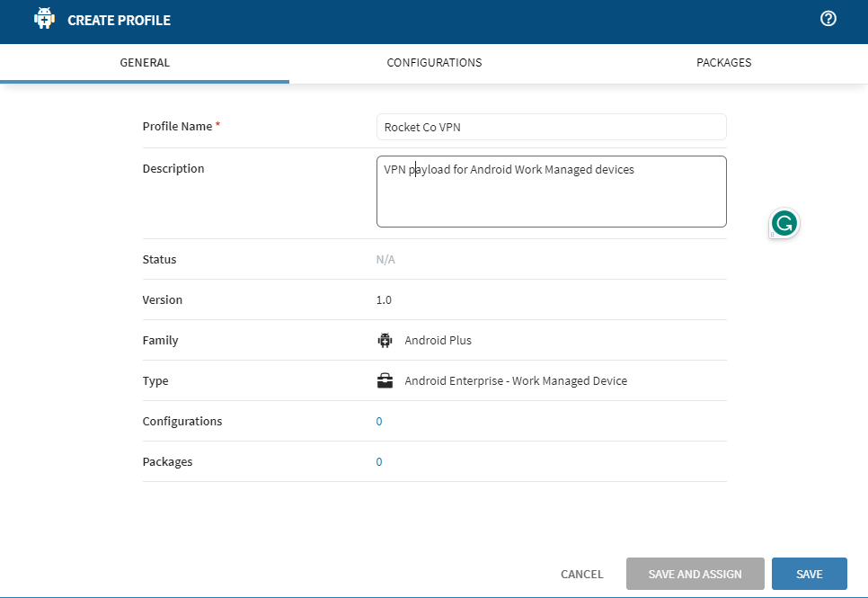The height and width of the screenshot is (598, 868).
Task: Switch to the General tab
Action: [145, 63]
